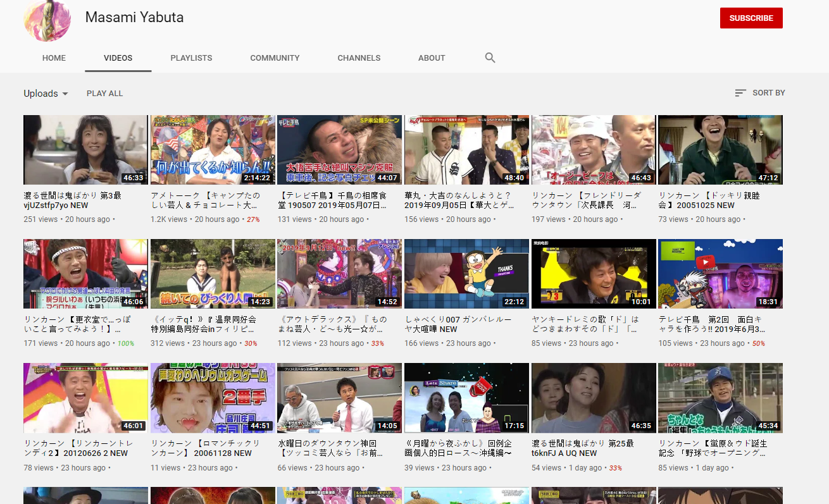Open the Sort By menu
The image size is (829, 504).
click(759, 93)
